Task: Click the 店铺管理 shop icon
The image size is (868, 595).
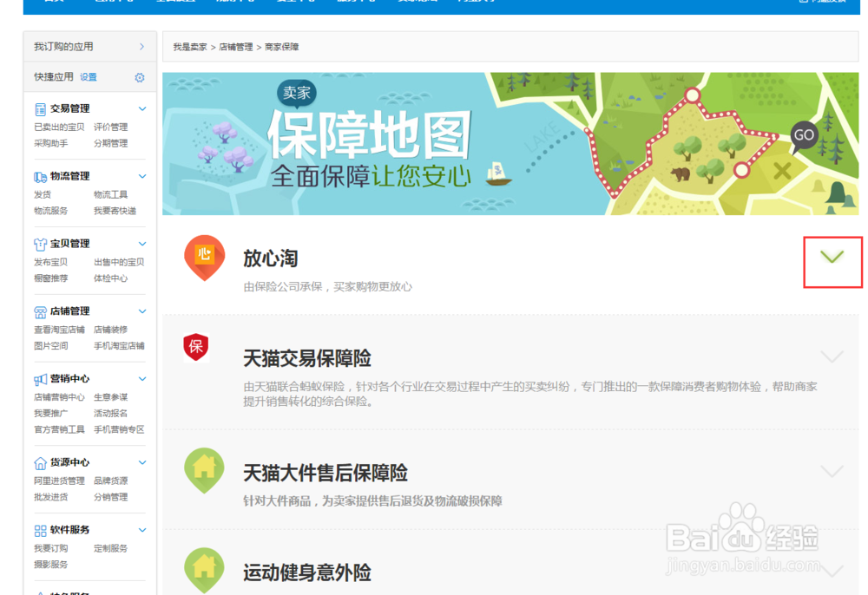Action: 41,312
